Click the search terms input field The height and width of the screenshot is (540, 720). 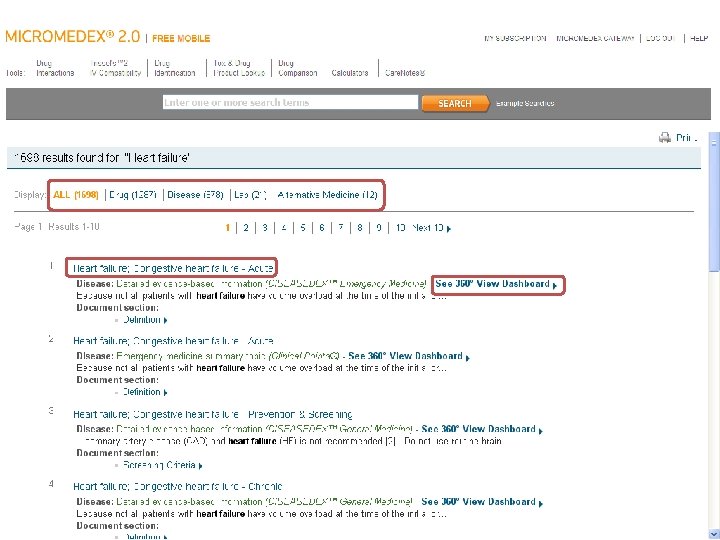(x=290, y=102)
